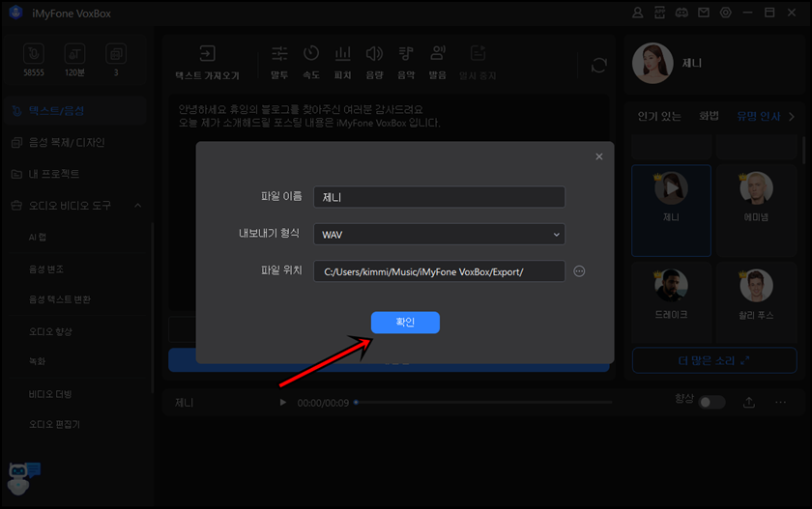Image resolution: width=812 pixels, height=509 pixels.
Task: Click the export upload icon in player
Action: click(x=749, y=403)
